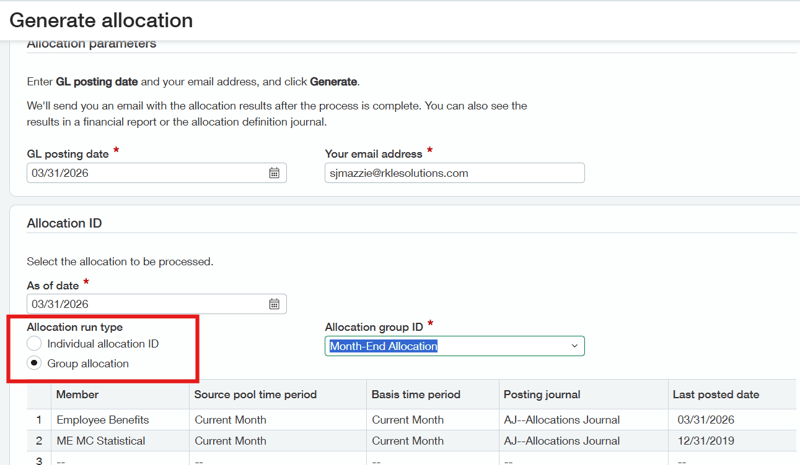Click into the GL posting date field
Screen dimensions: 800x465
pos(145,173)
